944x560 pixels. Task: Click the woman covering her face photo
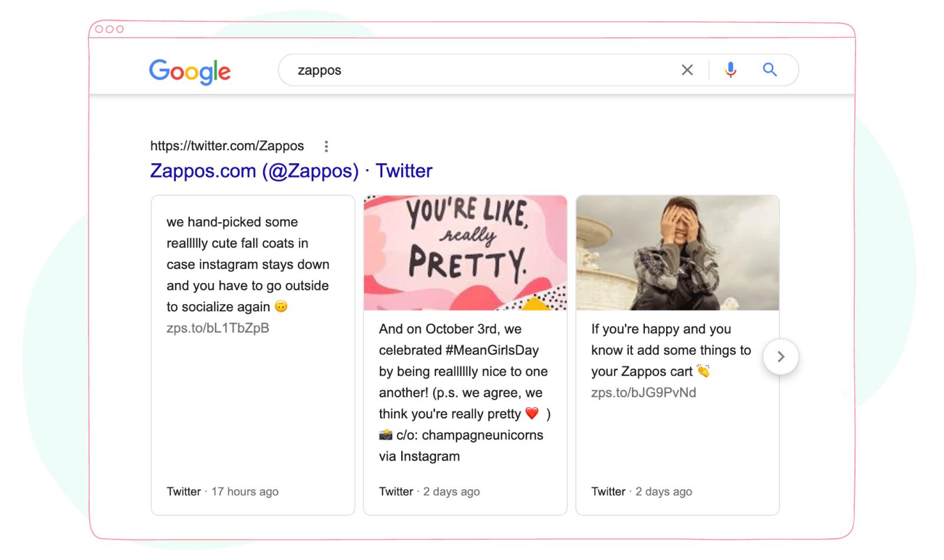point(677,252)
